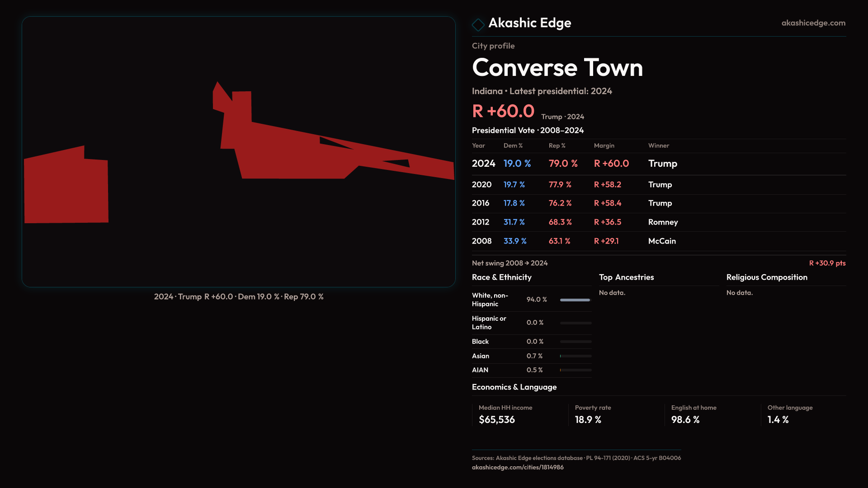This screenshot has width=868, height=488.
Task: Select the 2016 presidential vote row
Action: coord(658,203)
